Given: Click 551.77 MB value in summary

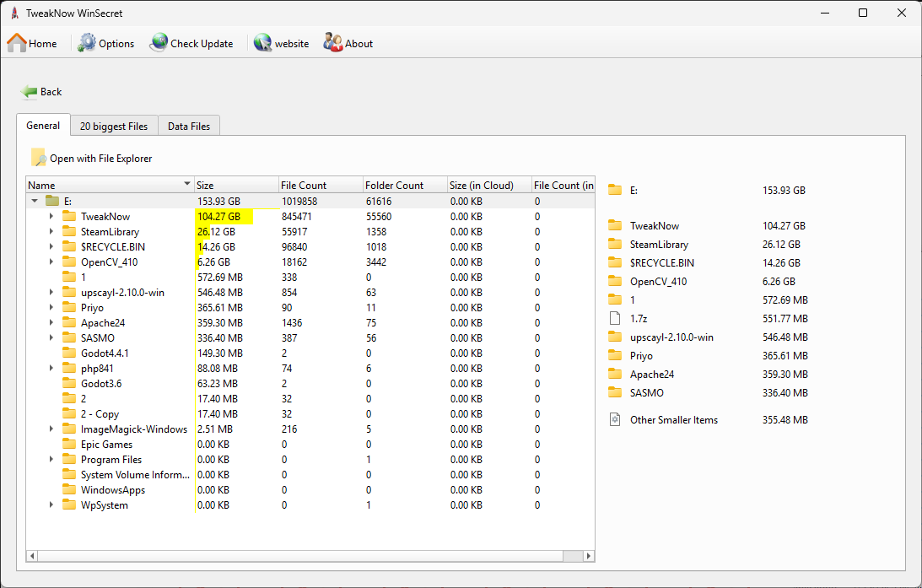Looking at the screenshot, I should tap(785, 318).
